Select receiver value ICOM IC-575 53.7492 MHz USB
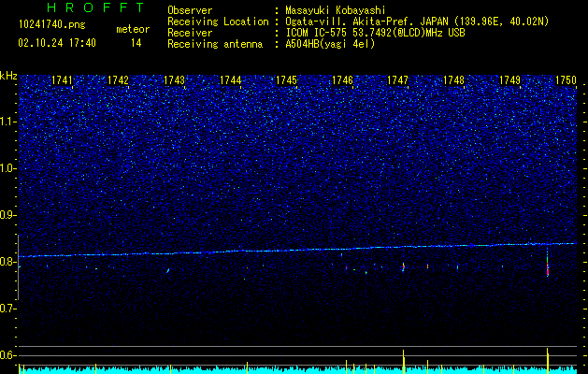This screenshot has width=588, height=374. 375,33
